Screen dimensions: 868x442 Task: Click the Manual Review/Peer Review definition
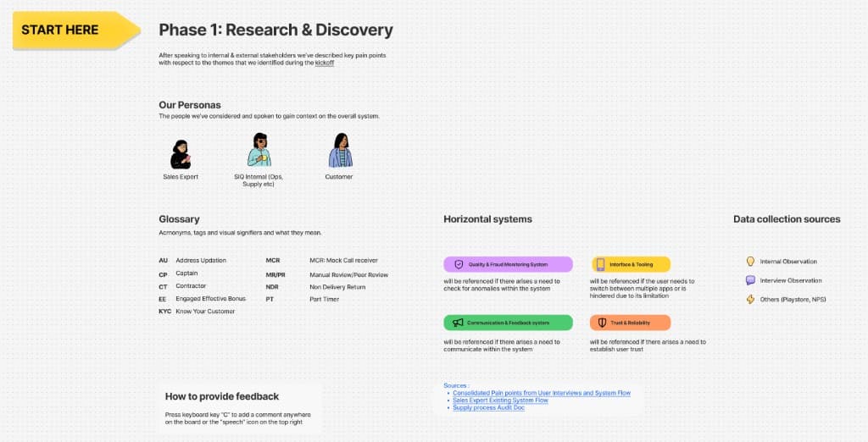coord(348,275)
